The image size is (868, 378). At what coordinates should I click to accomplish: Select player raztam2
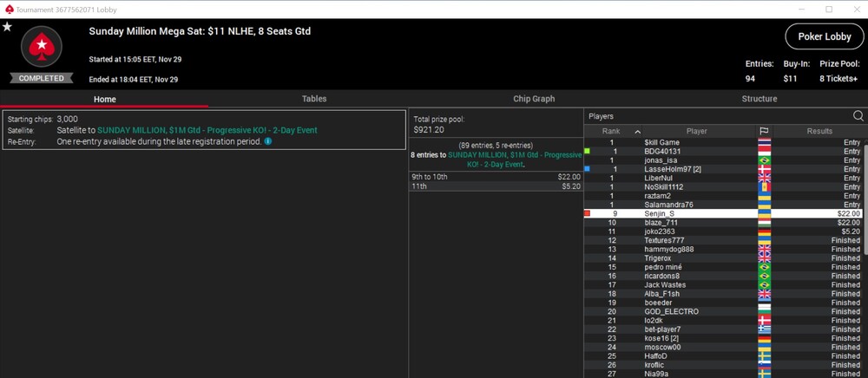[657, 196]
